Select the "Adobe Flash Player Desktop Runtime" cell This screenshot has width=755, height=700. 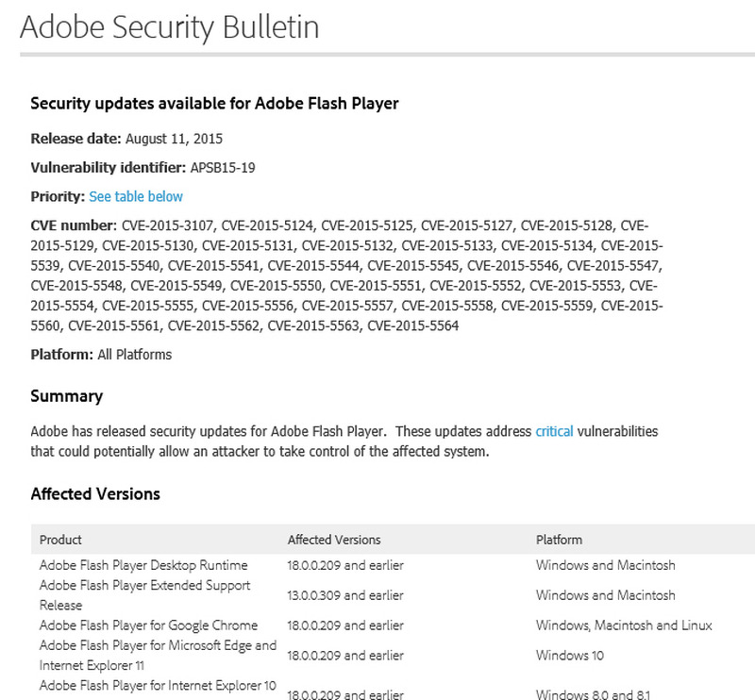point(143,565)
